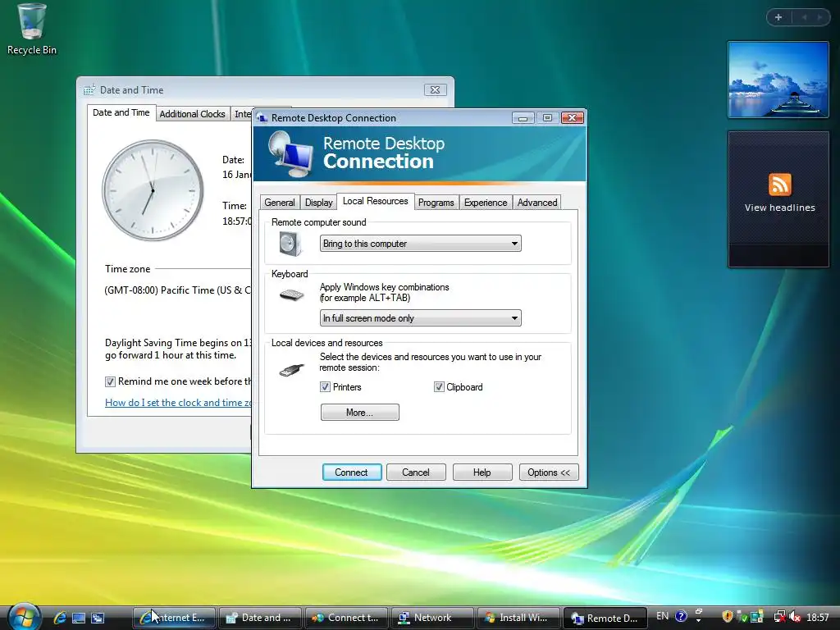The width and height of the screenshot is (840, 630).
Task: Close the Remote Desktop Connection window
Action: pos(572,118)
